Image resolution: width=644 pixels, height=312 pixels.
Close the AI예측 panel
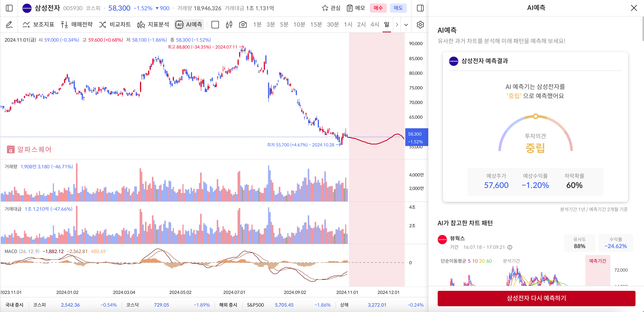pyautogui.click(x=634, y=8)
